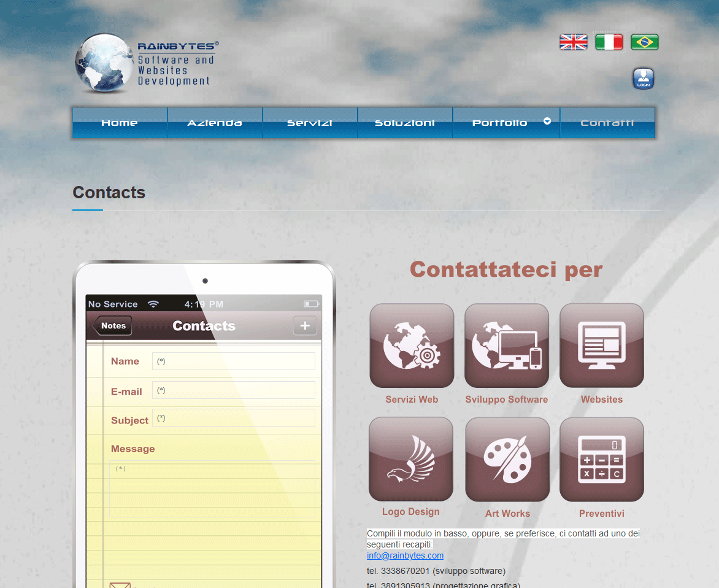Tap the plus button in Contacts header
719x588 pixels.
tap(305, 326)
